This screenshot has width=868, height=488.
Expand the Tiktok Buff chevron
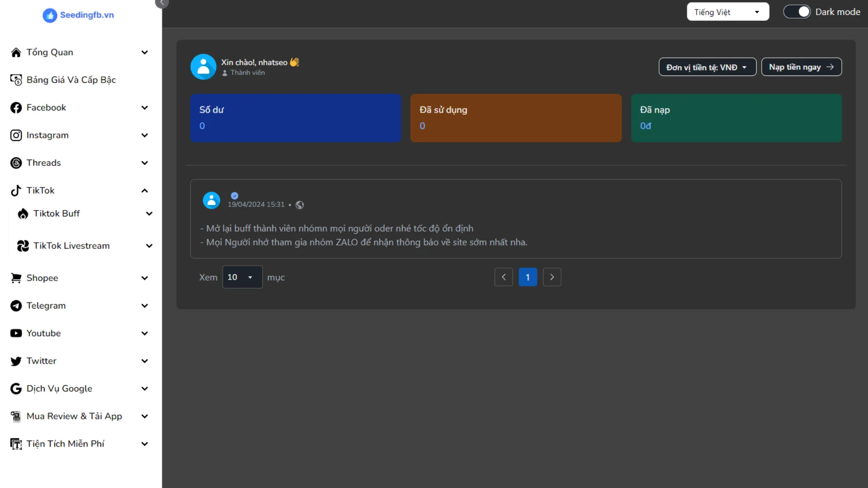tap(149, 213)
